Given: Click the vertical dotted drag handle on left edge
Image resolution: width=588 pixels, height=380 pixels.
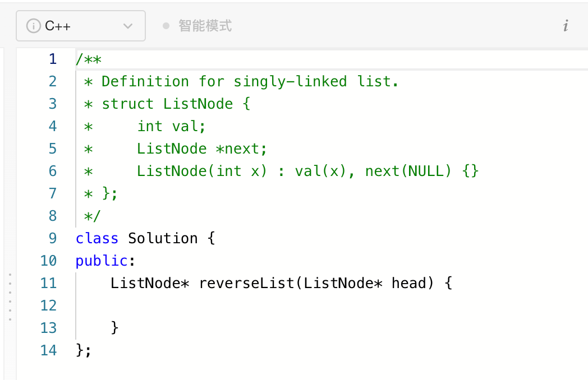Looking at the screenshot, I should point(9,297).
